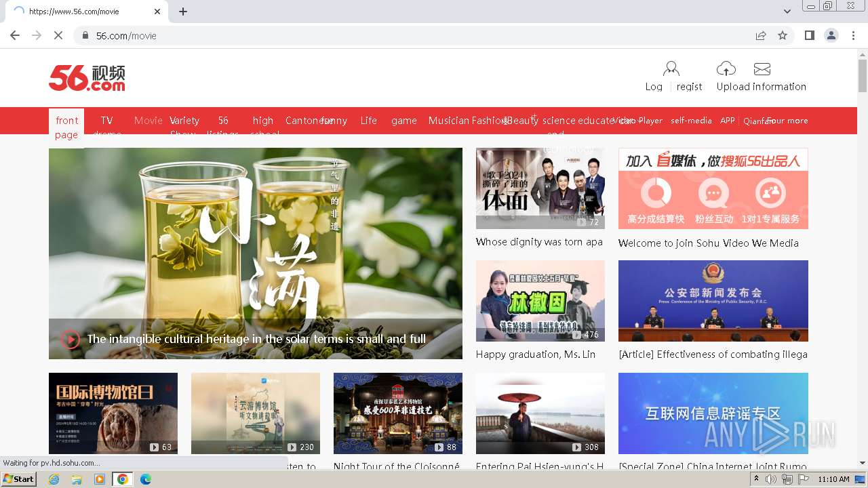This screenshot has height=488, width=868.
Task: Open the Musician nav item
Action: click(x=449, y=121)
